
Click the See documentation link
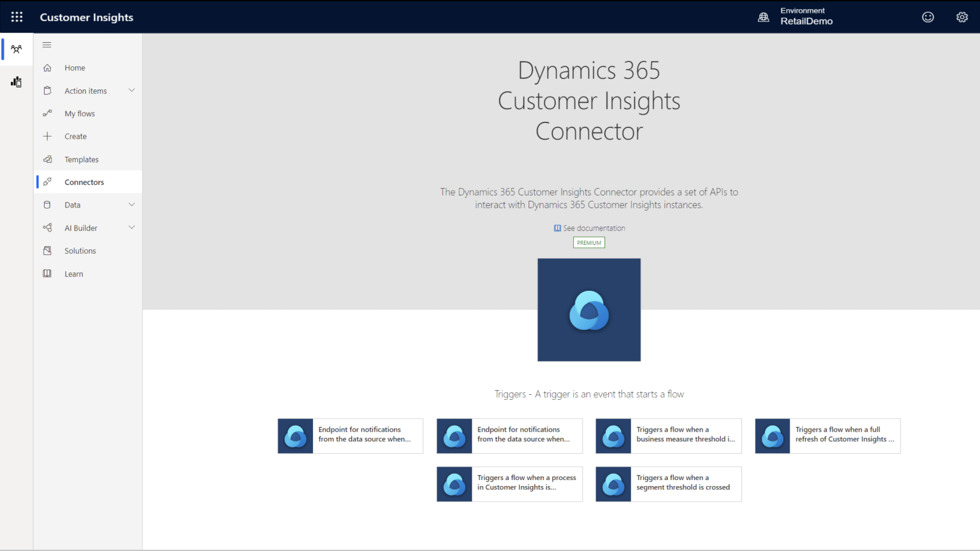[594, 228]
